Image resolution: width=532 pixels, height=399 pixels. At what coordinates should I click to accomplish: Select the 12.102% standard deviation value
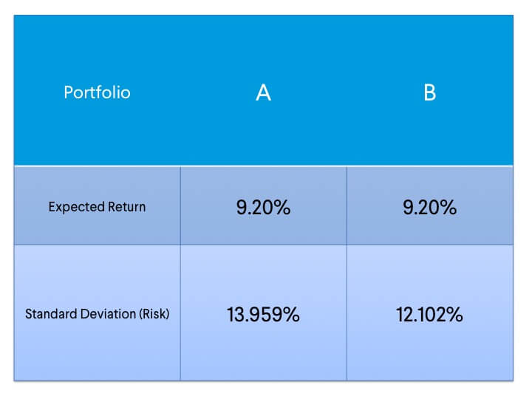coord(429,314)
